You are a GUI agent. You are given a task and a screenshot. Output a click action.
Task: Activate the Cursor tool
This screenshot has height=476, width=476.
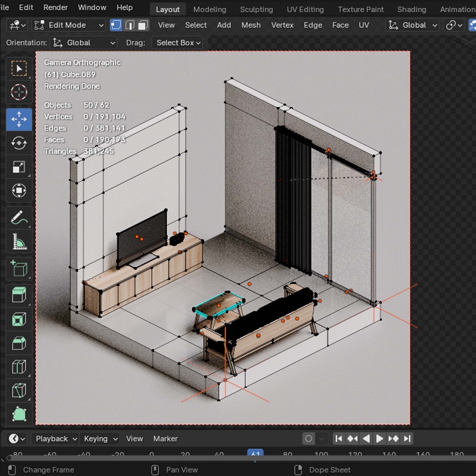point(19,92)
